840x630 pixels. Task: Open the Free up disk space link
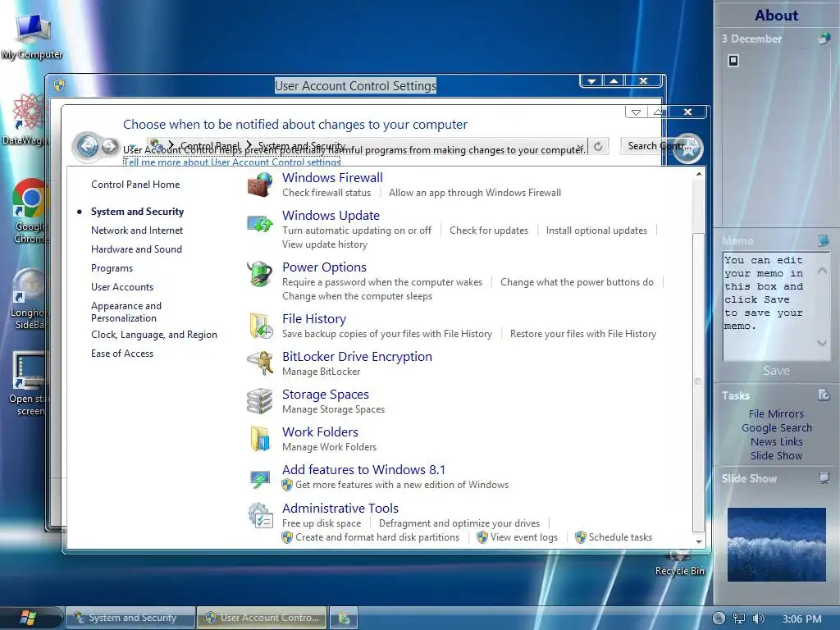pos(322,523)
